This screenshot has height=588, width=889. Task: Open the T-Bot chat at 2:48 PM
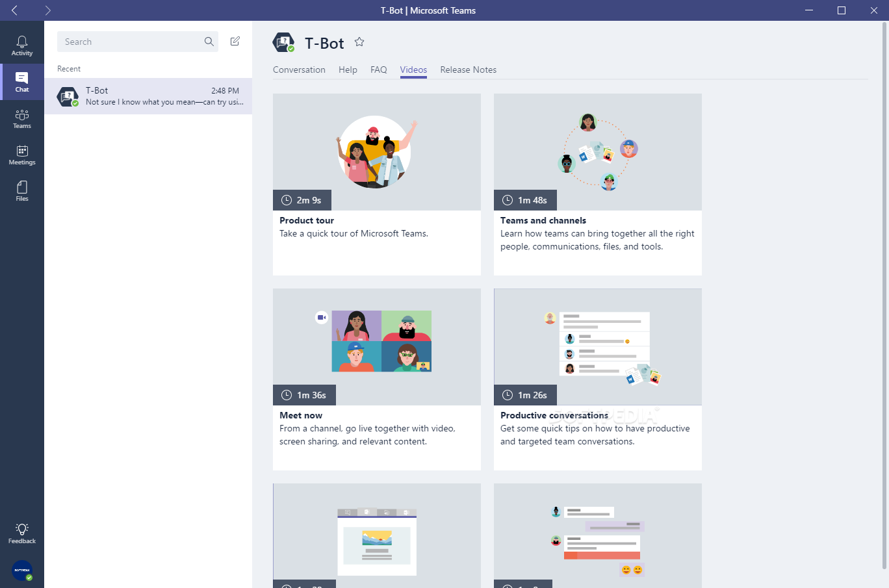148,96
